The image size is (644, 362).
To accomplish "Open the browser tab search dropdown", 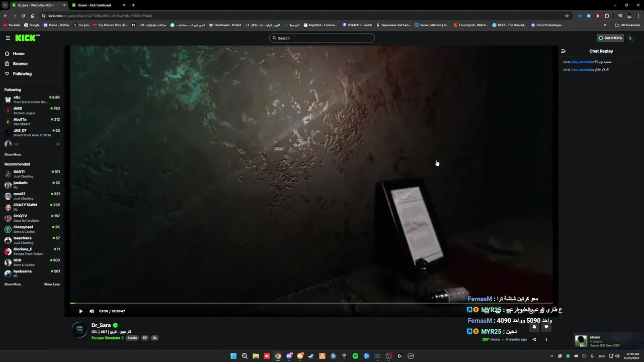I will 5,5.
